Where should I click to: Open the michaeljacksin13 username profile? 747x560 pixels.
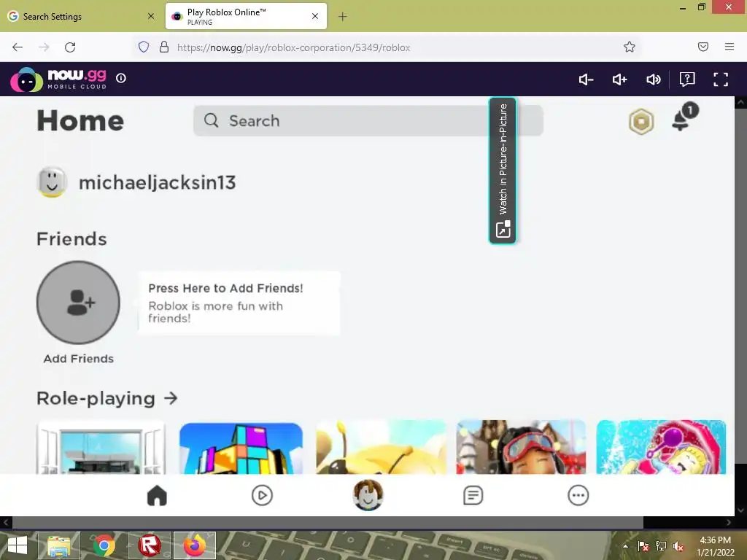158,183
